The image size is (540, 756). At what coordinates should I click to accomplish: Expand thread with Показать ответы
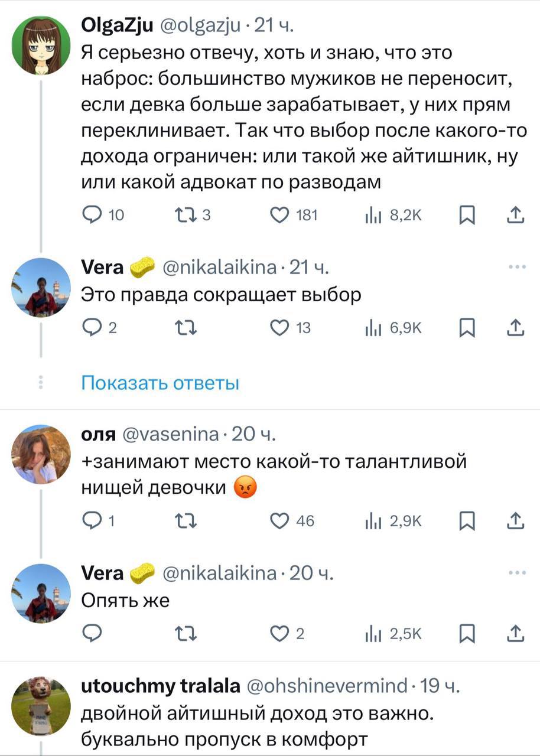(x=160, y=383)
